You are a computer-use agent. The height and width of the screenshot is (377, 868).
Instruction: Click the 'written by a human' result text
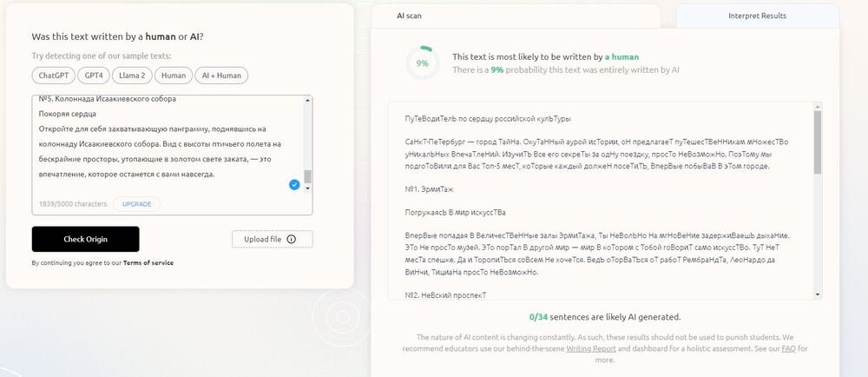(x=545, y=57)
